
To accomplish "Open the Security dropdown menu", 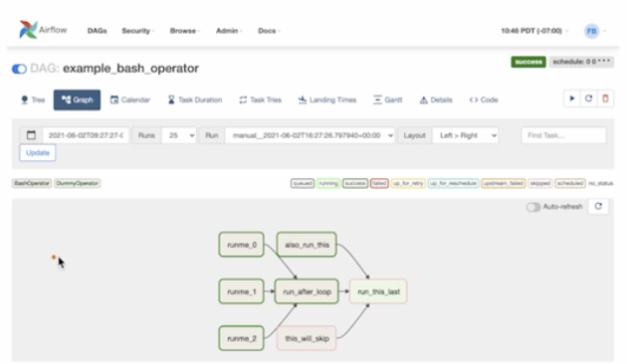I will 138,31.
